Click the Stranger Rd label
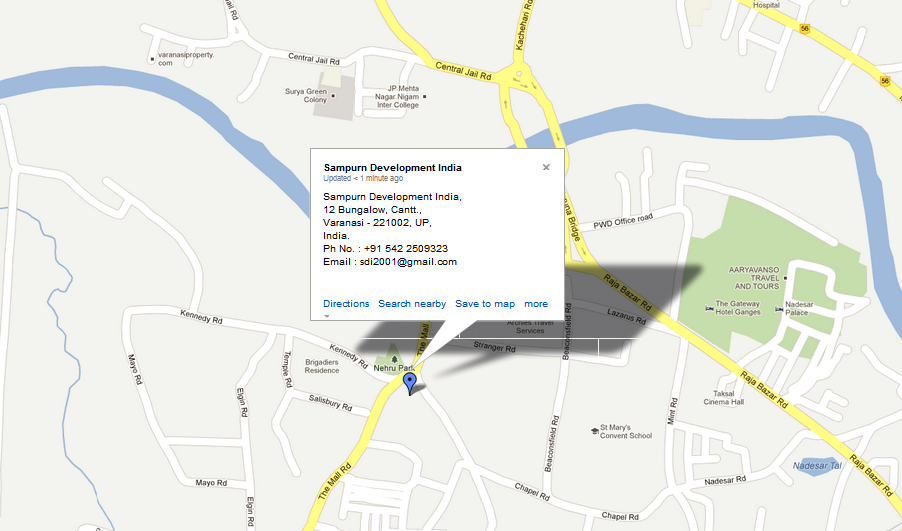 pyautogui.click(x=494, y=347)
